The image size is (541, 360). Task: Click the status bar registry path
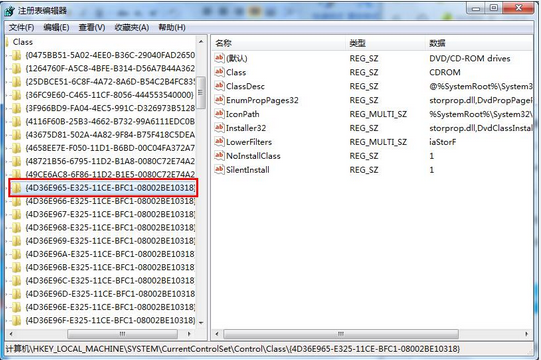pyautogui.click(x=233, y=349)
